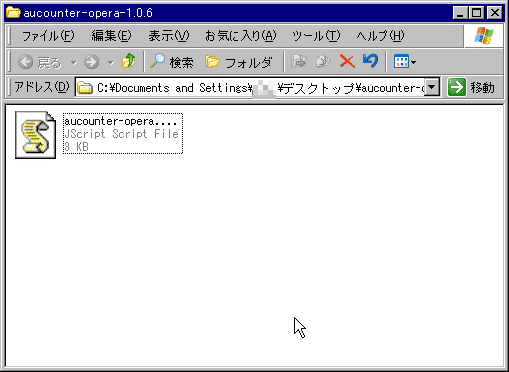This screenshot has width=509, height=372.
Task: Click the Copy To folder icon
Action: click(323, 62)
